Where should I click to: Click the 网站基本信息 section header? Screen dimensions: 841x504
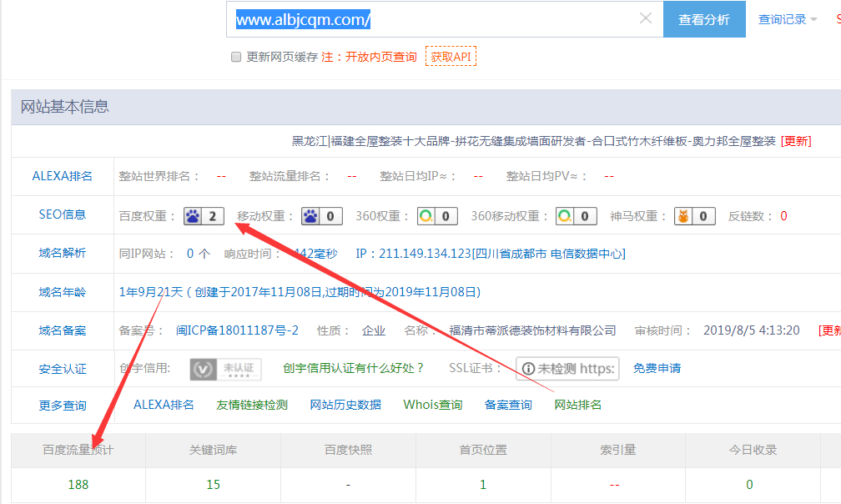(65, 107)
